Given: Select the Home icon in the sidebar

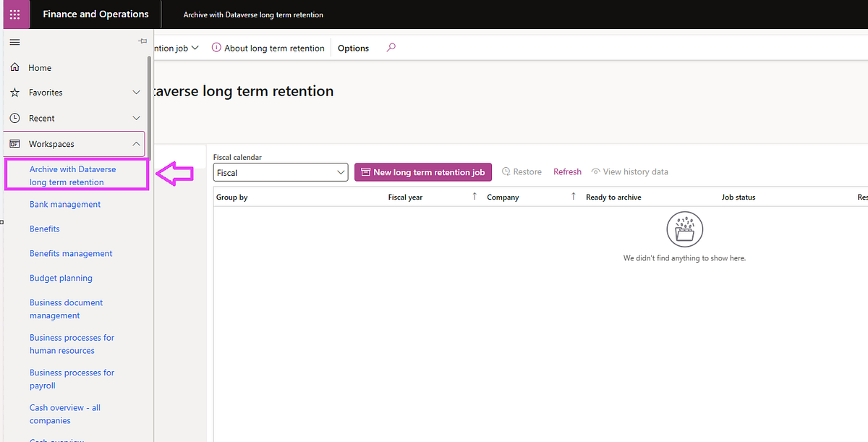Looking at the screenshot, I should pos(14,67).
